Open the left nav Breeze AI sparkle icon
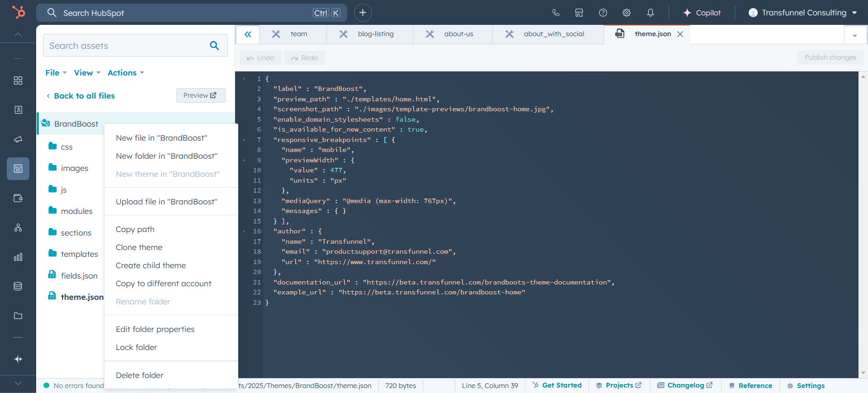The height and width of the screenshot is (393, 868). [18, 359]
